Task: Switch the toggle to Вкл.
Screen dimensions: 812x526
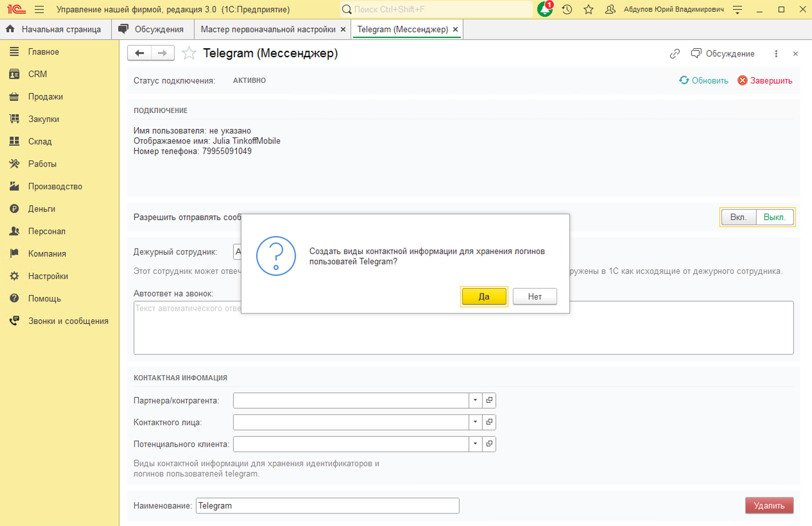Action: pyautogui.click(x=738, y=217)
